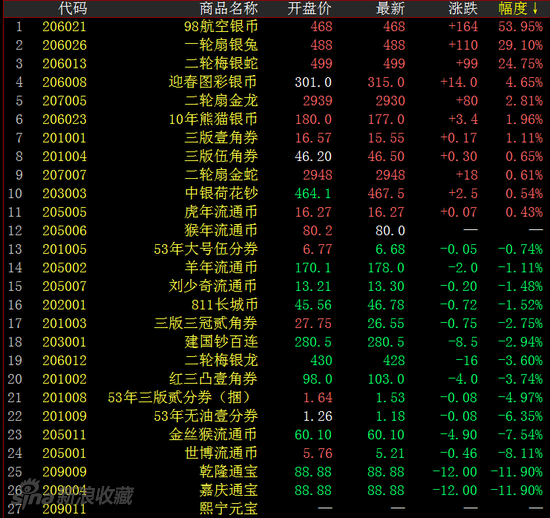Select the 一轮扇银兔 product name
The width and height of the screenshot is (550, 518).
221,45
